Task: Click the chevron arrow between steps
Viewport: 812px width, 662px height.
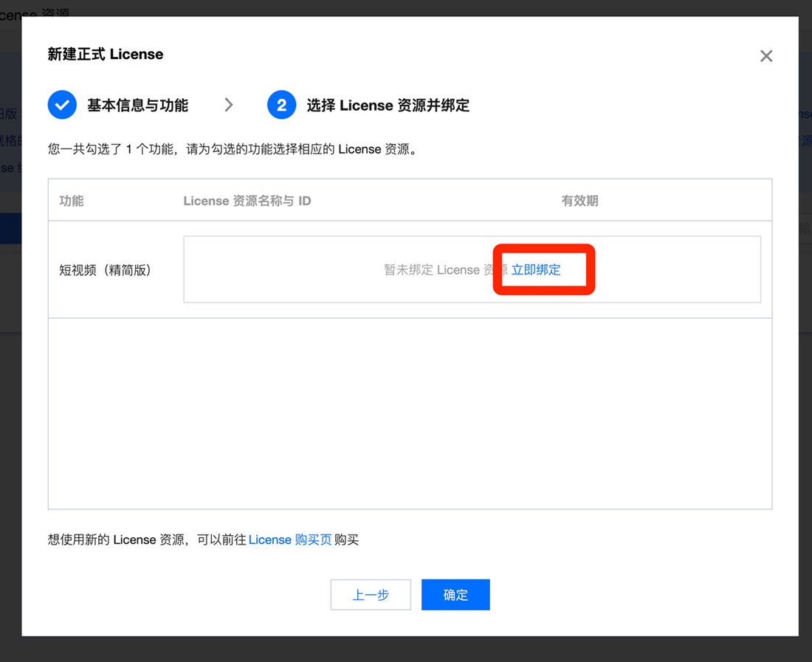Action: pos(229,106)
